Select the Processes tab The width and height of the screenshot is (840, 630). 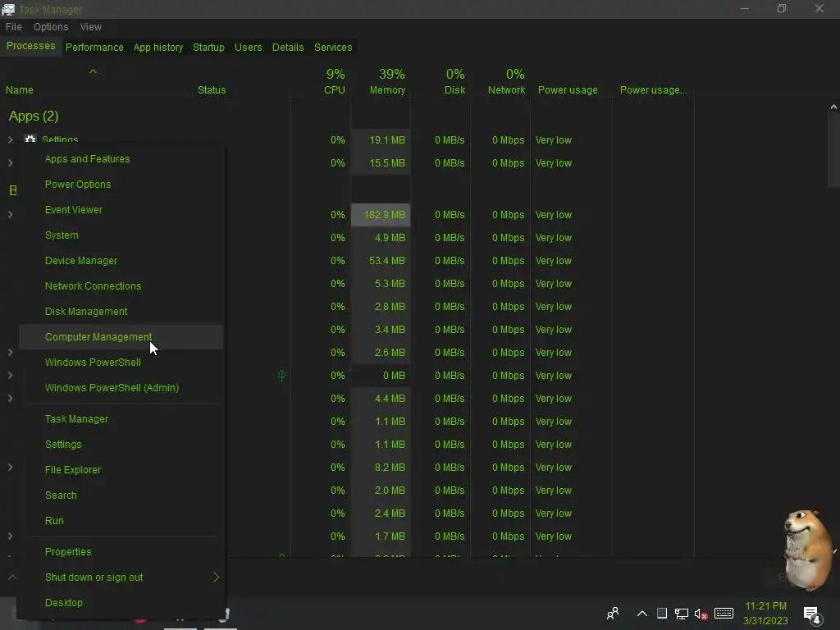point(30,46)
